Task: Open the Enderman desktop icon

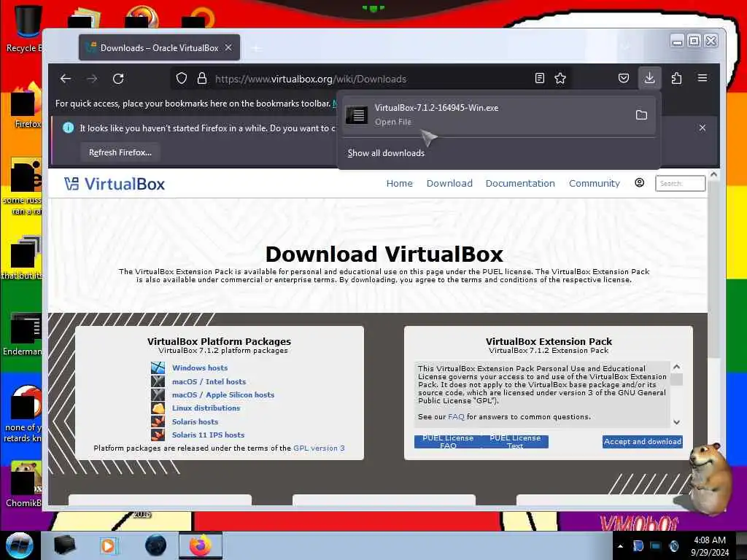Action: tap(23, 333)
